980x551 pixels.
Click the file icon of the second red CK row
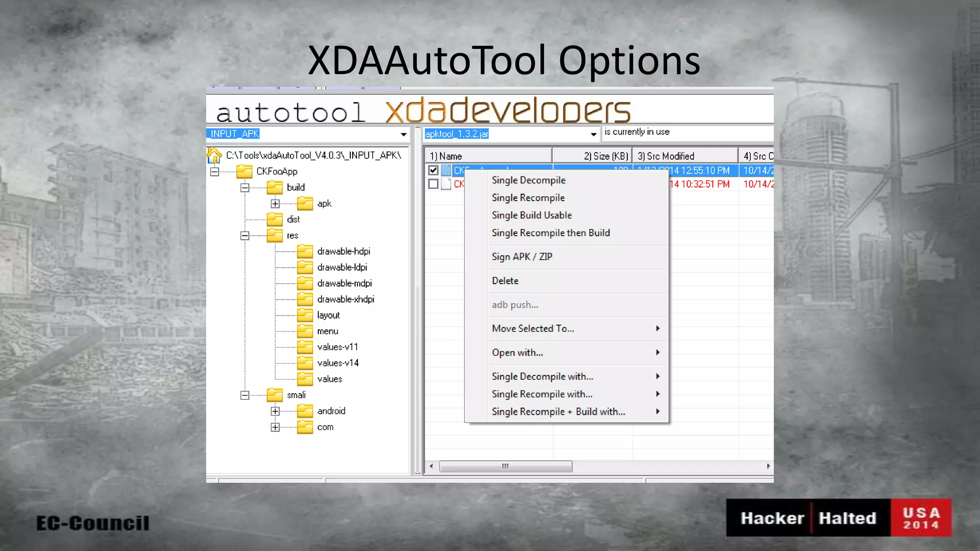446,184
